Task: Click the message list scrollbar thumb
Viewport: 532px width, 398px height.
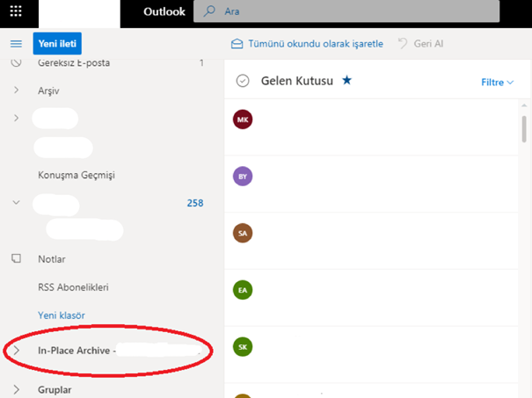Action: coord(524,129)
